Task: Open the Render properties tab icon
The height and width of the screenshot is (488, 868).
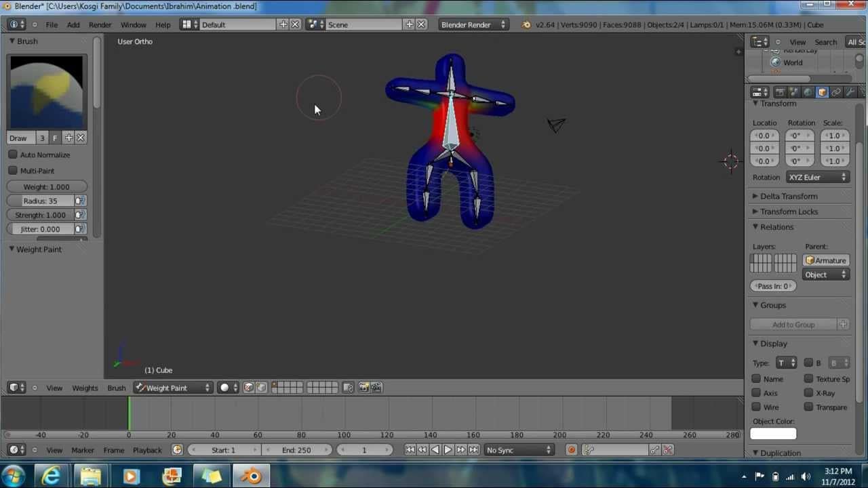Action: [x=780, y=92]
